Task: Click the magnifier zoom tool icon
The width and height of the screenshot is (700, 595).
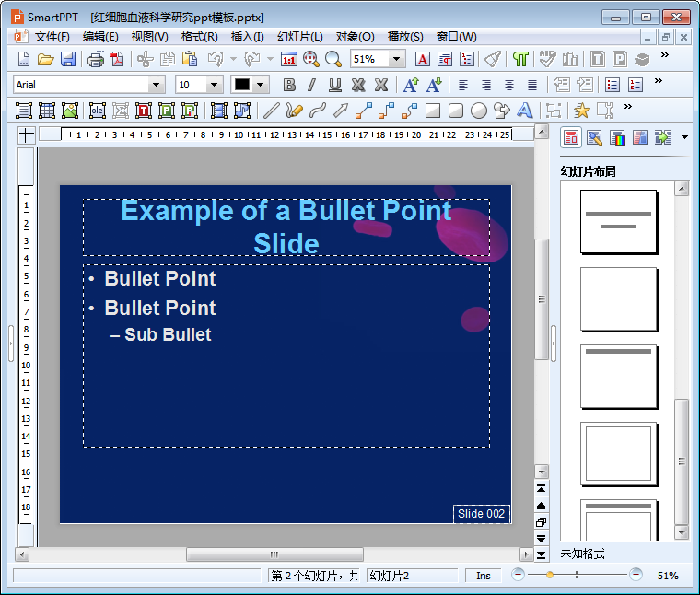Action: (333, 59)
